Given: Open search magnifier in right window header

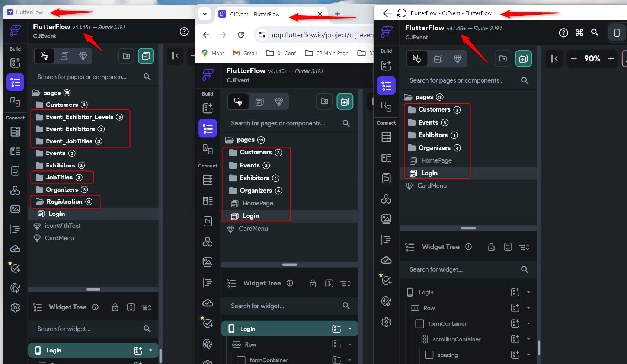Looking at the screenshot, I should (x=595, y=32).
